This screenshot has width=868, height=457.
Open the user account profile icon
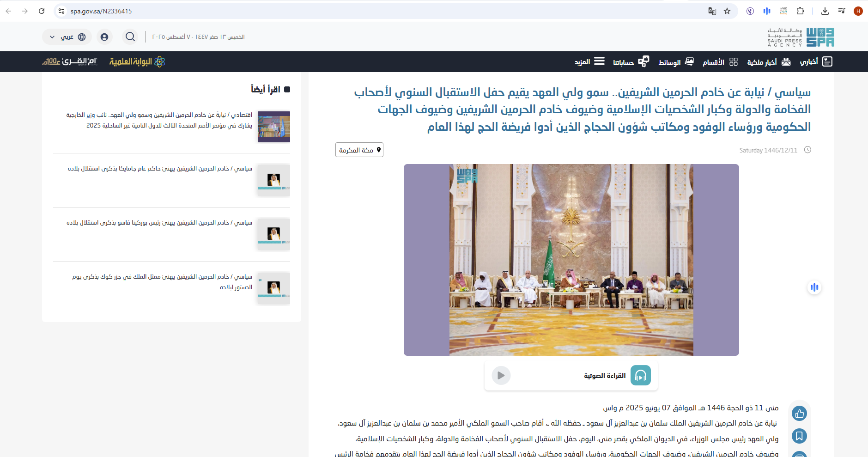pyautogui.click(x=104, y=37)
